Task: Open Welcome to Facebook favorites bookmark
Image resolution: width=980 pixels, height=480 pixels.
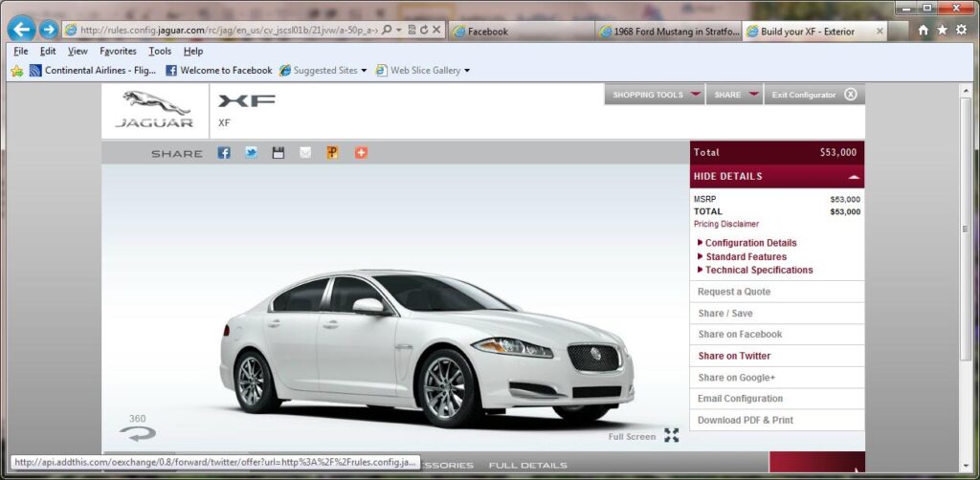Action: pos(219,71)
